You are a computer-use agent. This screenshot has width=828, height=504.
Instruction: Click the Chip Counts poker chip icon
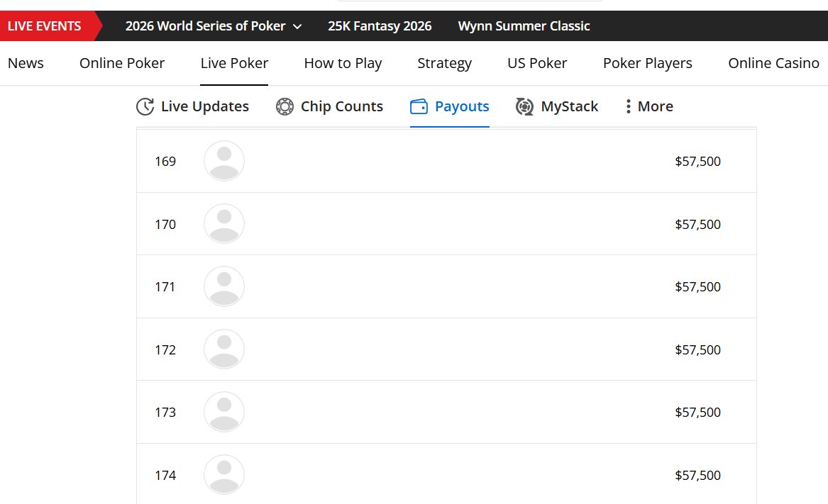coord(285,106)
